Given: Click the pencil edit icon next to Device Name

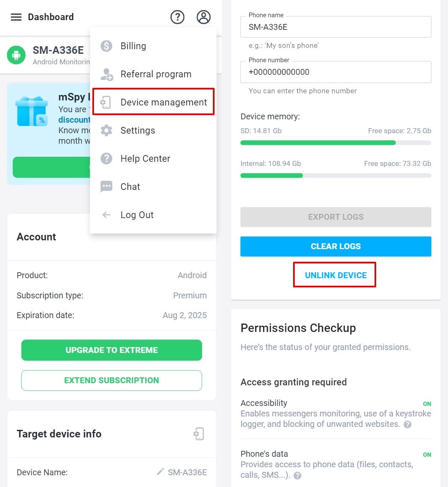Looking at the screenshot, I should 160,472.
